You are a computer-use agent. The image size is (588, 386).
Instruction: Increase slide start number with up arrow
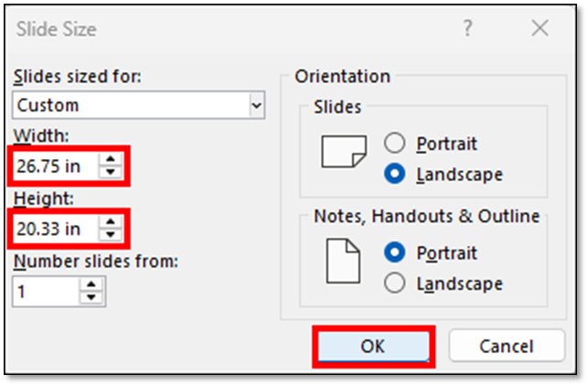92,285
